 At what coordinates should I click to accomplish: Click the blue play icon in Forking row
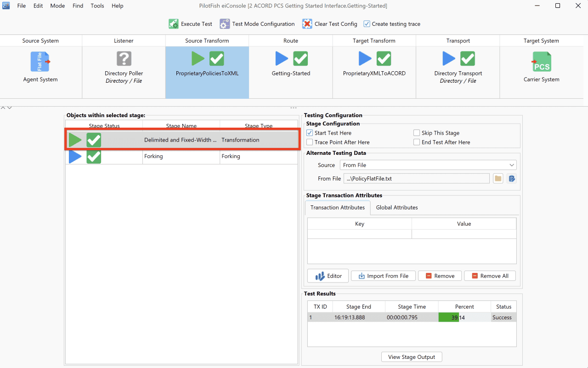(75, 156)
